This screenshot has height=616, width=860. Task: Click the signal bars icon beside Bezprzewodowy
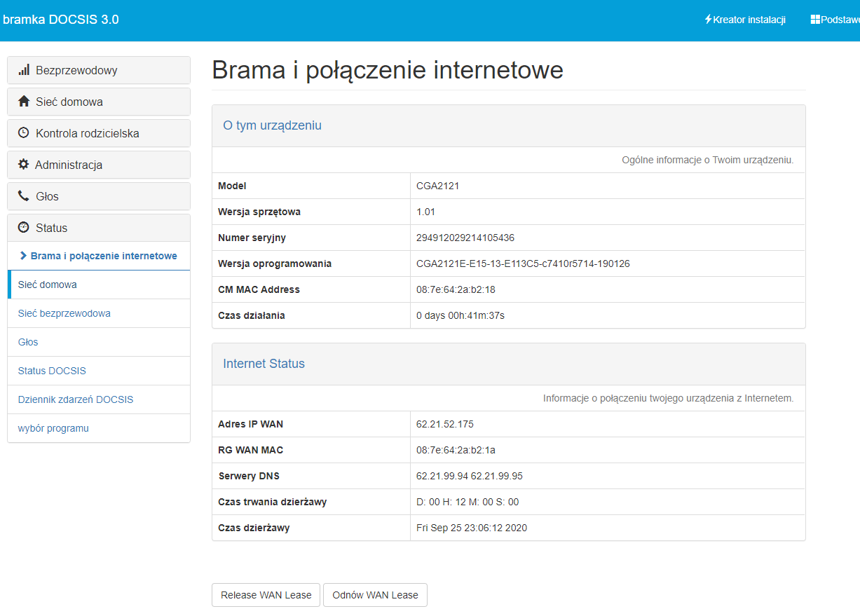pos(24,70)
